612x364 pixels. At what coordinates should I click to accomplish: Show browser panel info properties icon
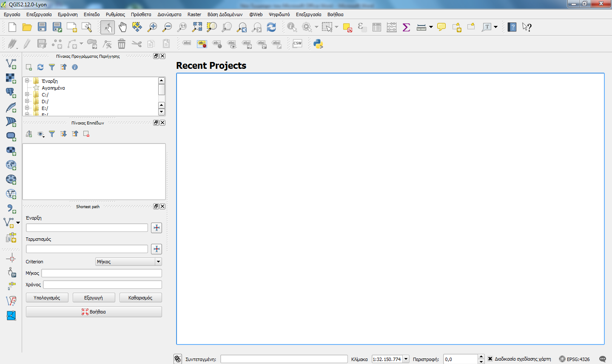click(x=75, y=67)
